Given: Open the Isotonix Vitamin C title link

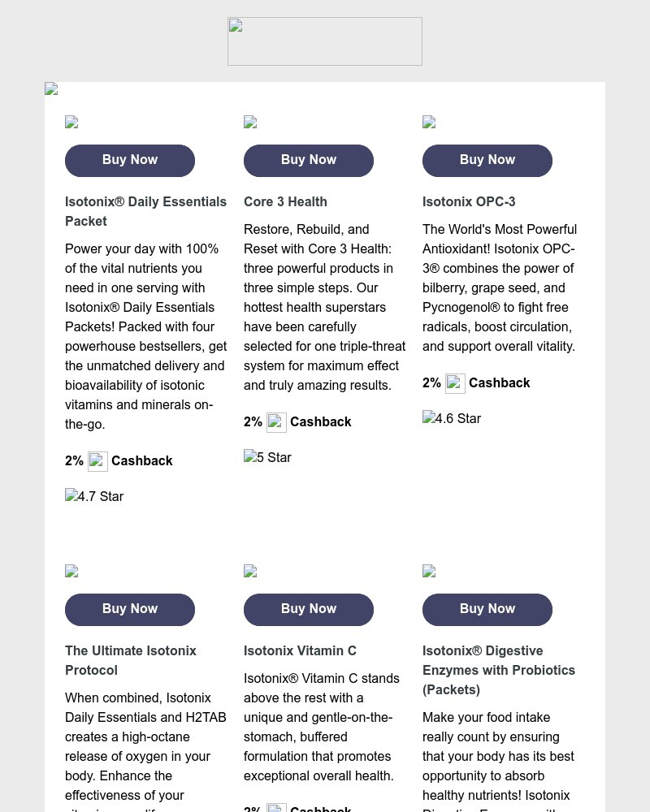Looking at the screenshot, I should (300, 650).
